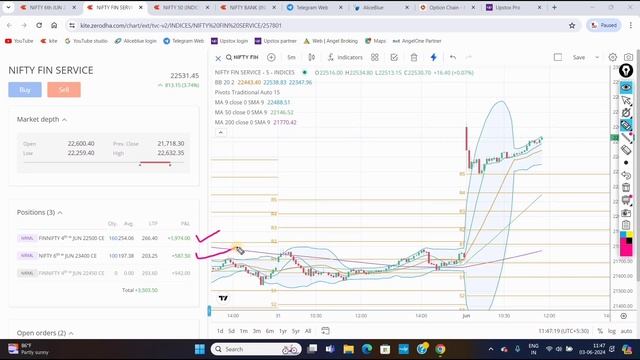Click the layout grid templates icon
Image resolution: width=640 pixels, height=360 pixels.
pyautogui.click(x=375, y=58)
